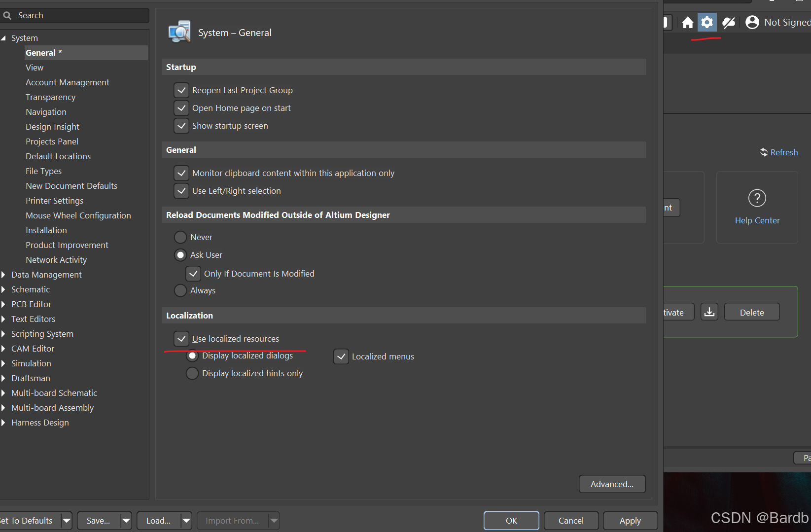Expand the Simulation category
Screen dimensions: 811x532
(3, 363)
